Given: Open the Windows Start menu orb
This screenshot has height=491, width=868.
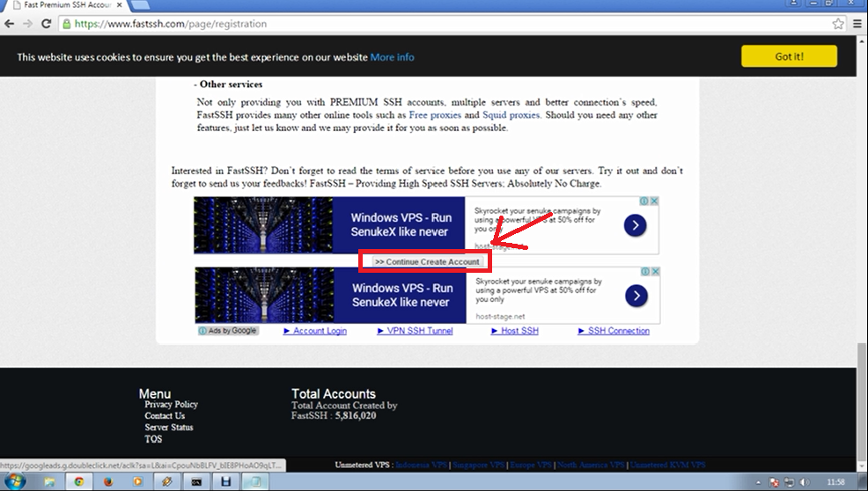Looking at the screenshot, I should (15, 481).
